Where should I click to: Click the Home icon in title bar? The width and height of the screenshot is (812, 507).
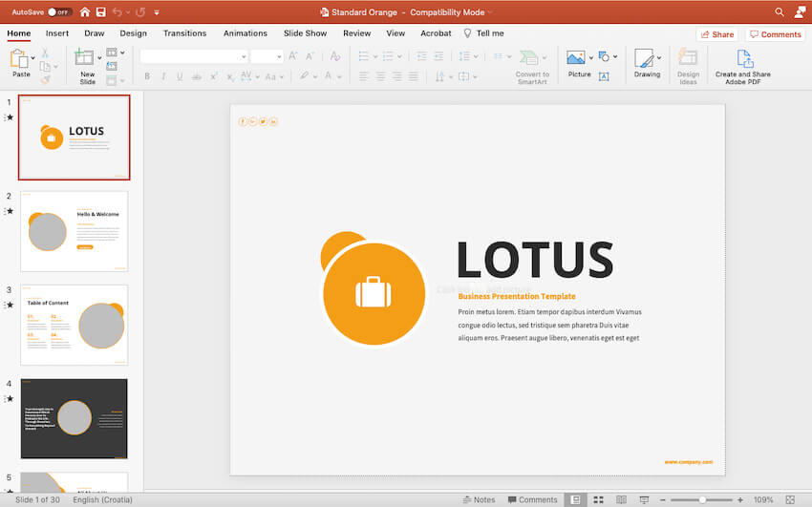85,12
